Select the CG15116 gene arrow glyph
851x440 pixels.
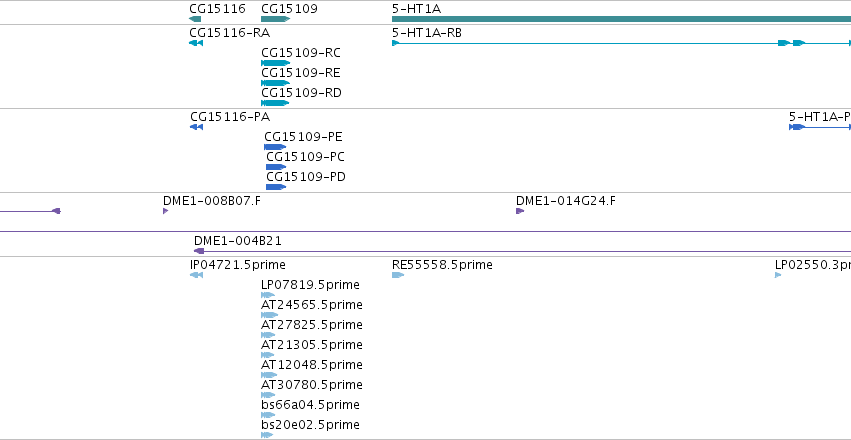[x=195, y=19]
